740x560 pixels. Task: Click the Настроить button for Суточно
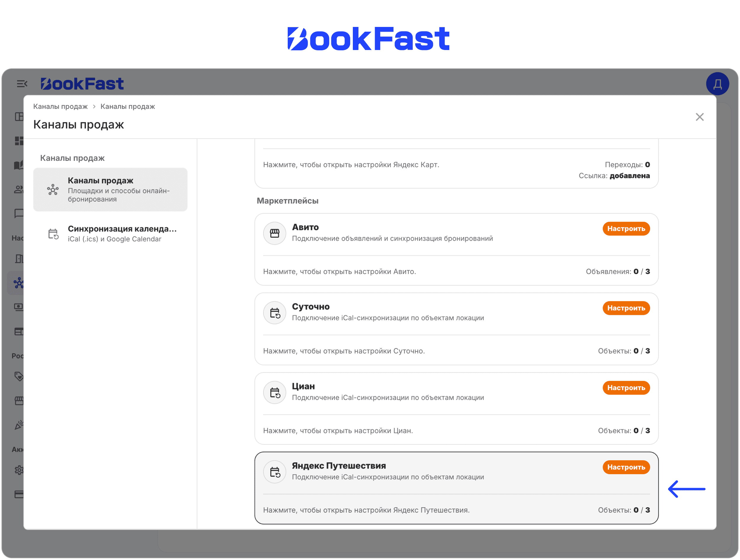coord(626,308)
